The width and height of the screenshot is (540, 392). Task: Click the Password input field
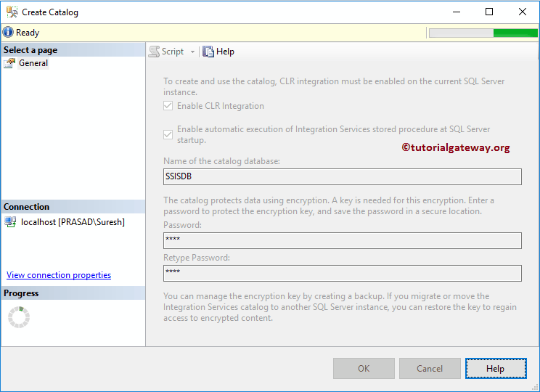[343, 240]
